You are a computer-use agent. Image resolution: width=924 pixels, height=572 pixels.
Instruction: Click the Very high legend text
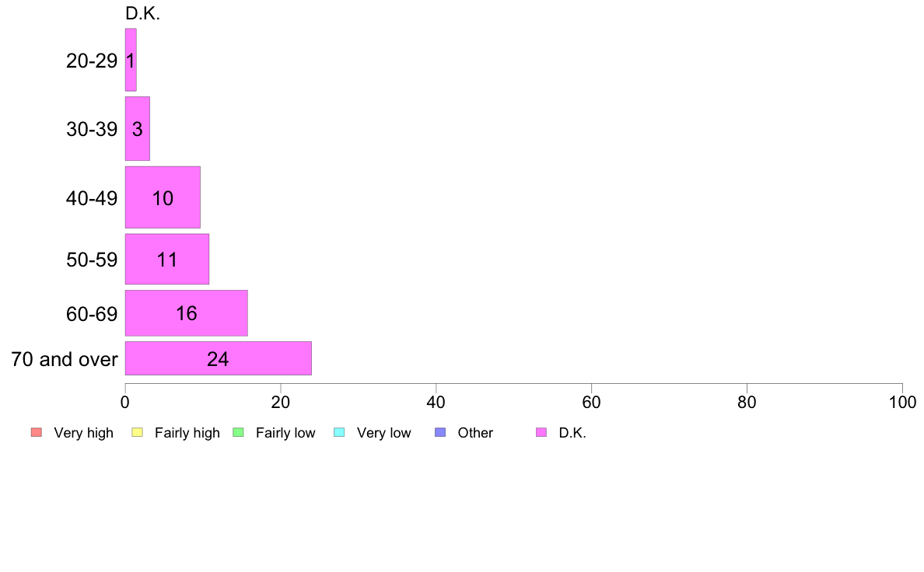(x=83, y=433)
